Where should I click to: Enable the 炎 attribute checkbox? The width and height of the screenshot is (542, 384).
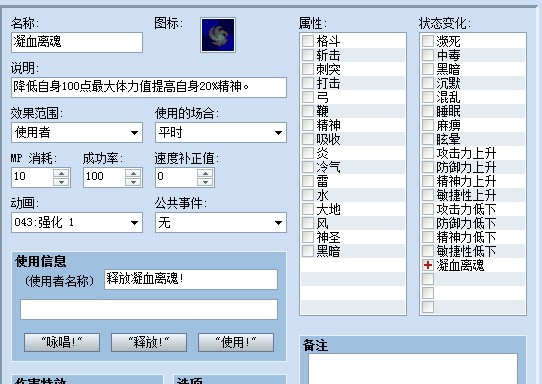(308, 153)
